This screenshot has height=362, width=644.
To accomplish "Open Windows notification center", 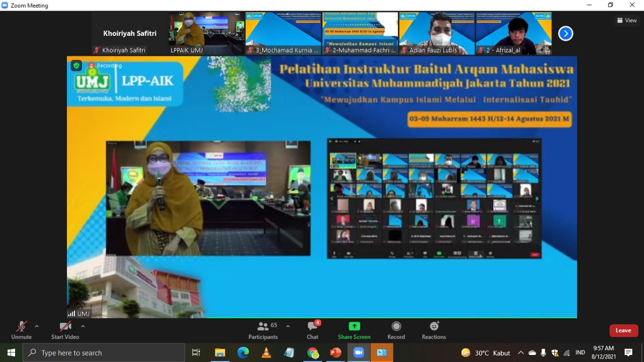I will tap(628, 352).
